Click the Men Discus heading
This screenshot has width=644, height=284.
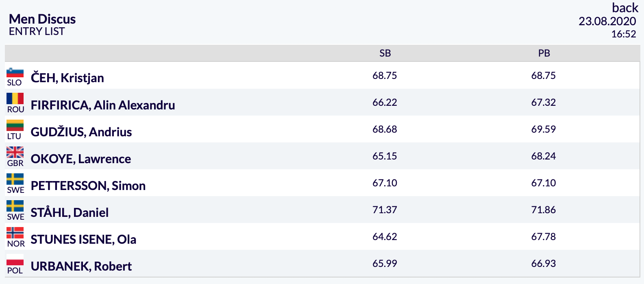(x=42, y=19)
